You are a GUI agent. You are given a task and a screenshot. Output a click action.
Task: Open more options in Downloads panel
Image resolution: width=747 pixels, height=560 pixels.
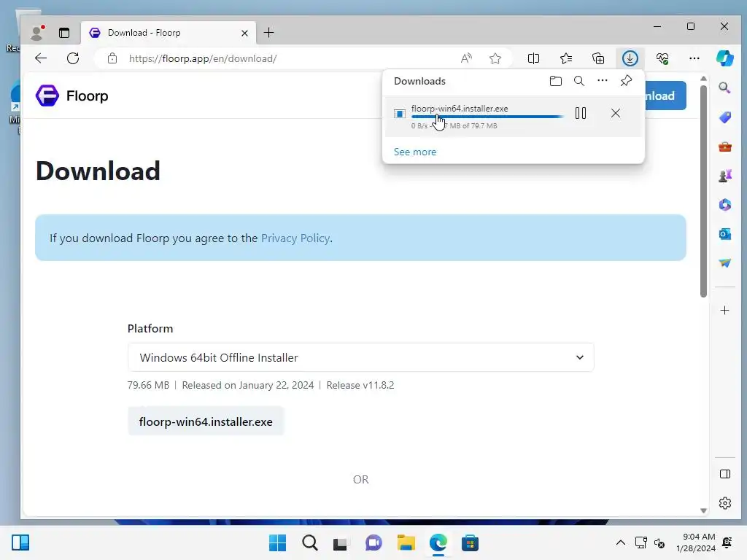602,80
